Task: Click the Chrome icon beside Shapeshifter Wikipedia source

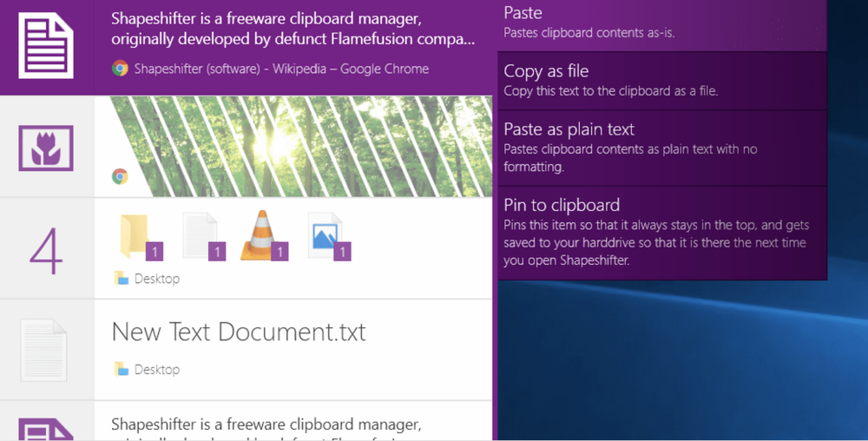Action: [x=120, y=69]
